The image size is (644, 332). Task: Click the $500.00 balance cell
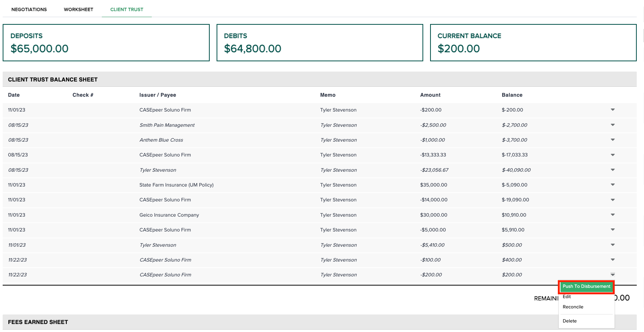pos(512,245)
